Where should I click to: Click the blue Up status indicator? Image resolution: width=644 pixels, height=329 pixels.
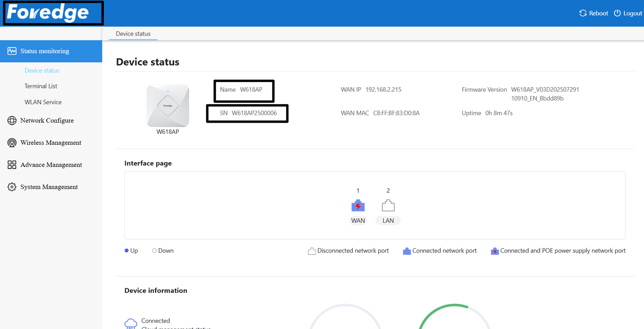click(126, 251)
